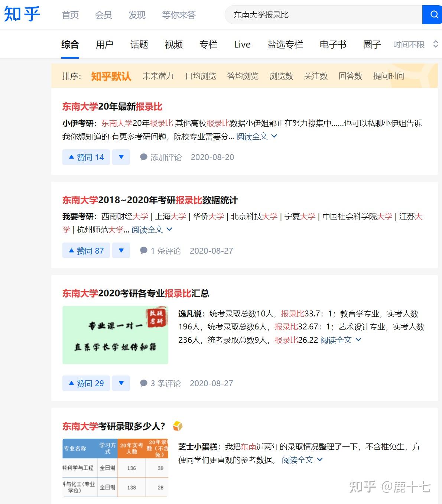Sort results by 浏览数

[x=281, y=76]
